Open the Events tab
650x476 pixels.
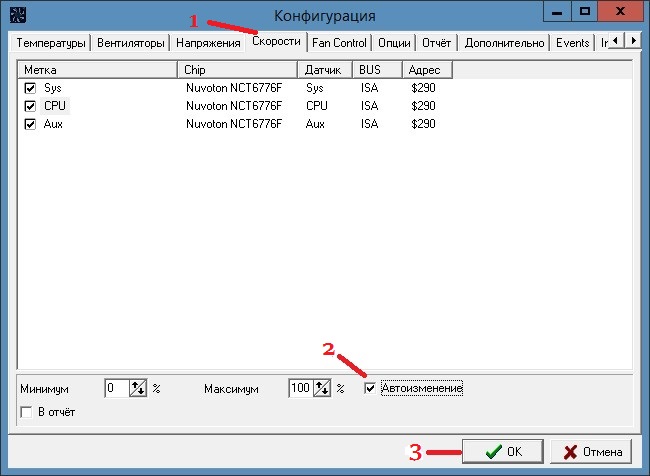click(572, 43)
